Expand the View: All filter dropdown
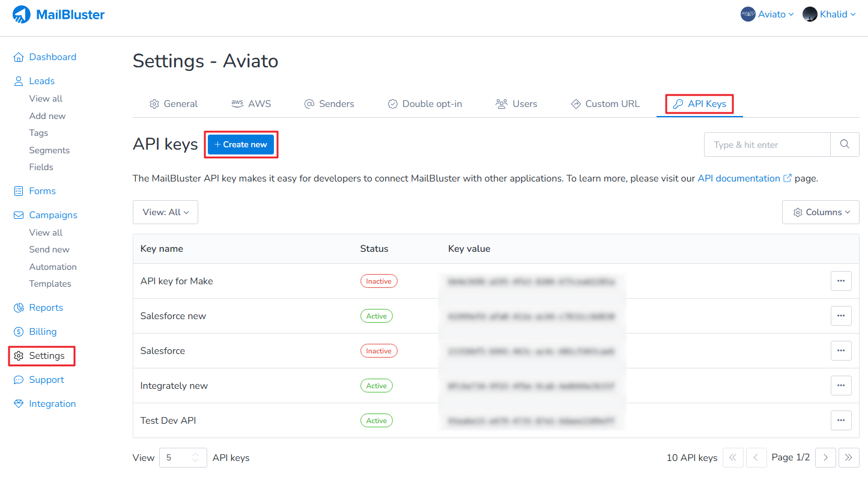Image resolution: width=868 pixels, height=479 pixels. click(x=165, y=212)
